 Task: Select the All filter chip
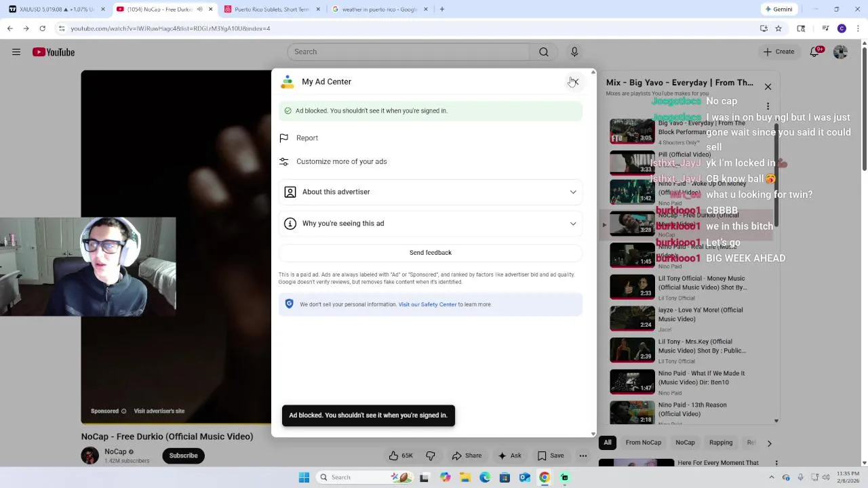[x=608, y=443]
